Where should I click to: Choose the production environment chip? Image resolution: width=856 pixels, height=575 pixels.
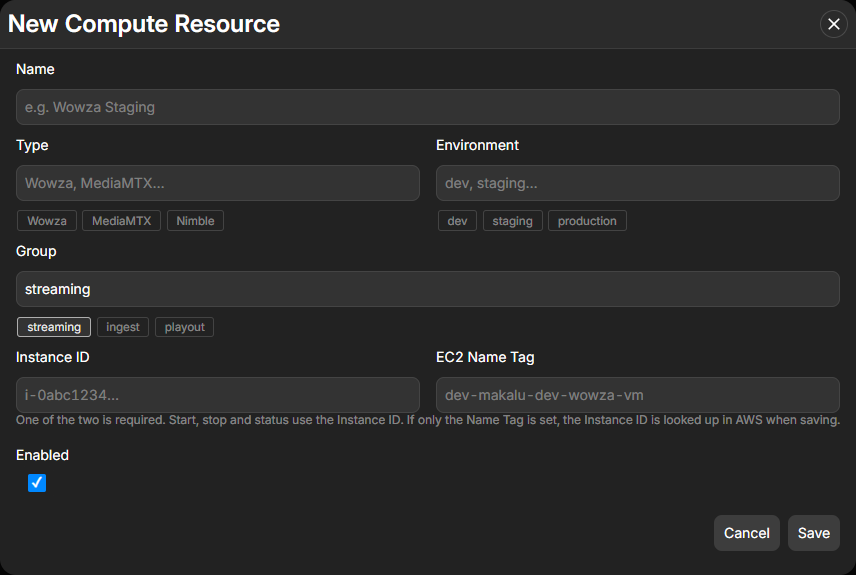tap(587, 221)
